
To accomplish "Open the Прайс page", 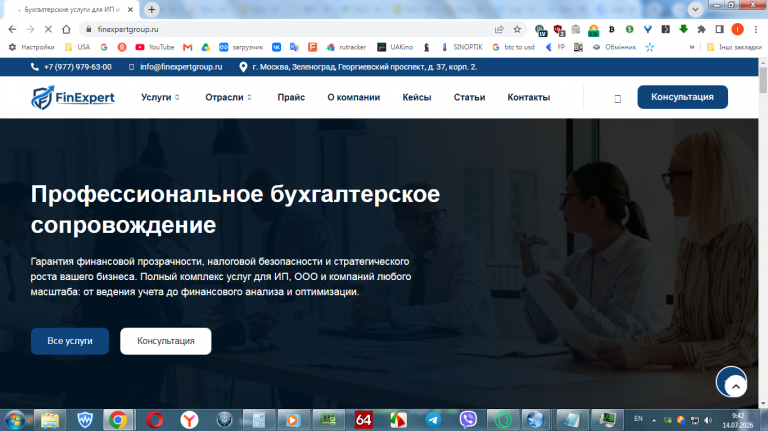I will 291,97.
